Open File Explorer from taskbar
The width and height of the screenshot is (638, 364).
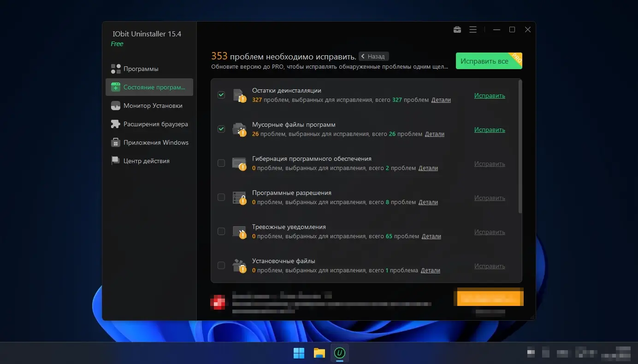click(x=319, y=353)
